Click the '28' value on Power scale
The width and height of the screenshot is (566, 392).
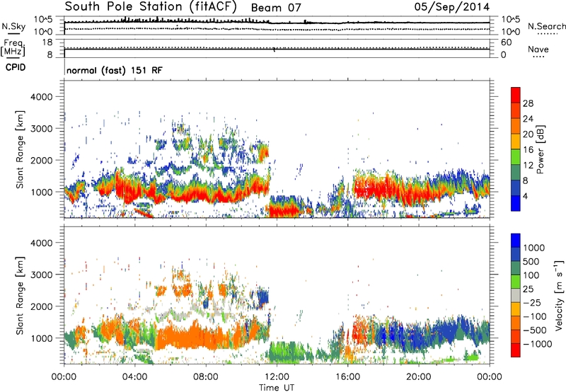coord(528,103)
